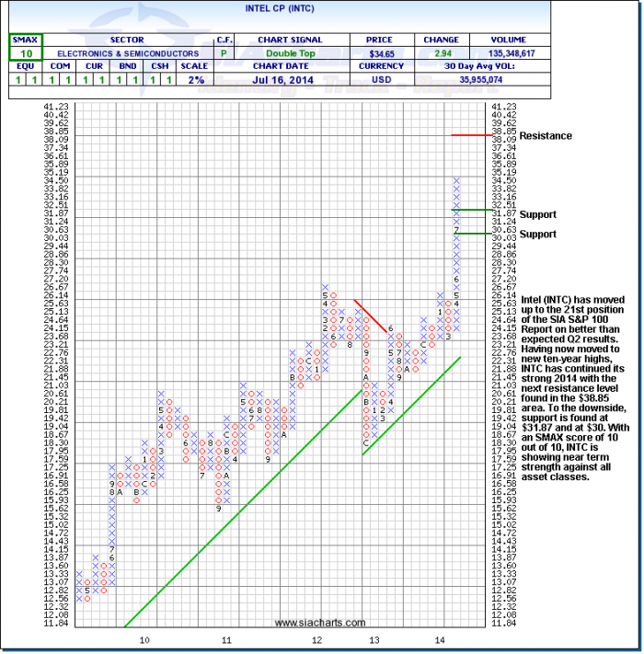Click the upper Support label
This screenshot has height=654, width=644.
538,215
